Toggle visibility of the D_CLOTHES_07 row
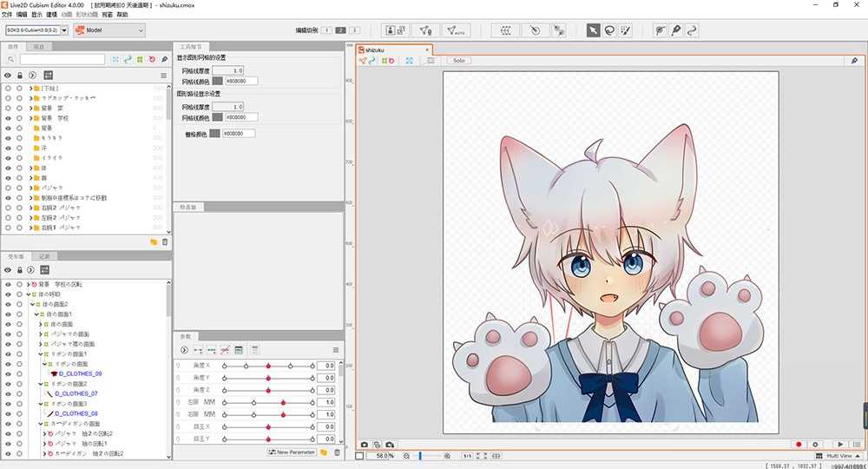Viewport: 868px width, 469px height. pos(8,393)
